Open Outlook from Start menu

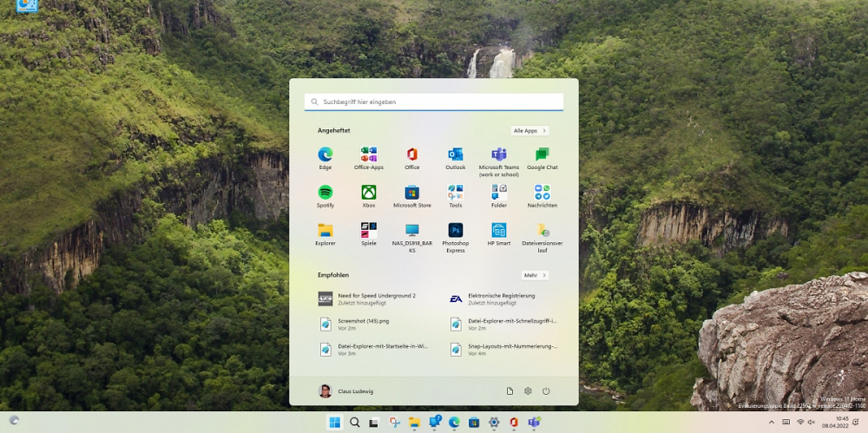(x=456, y=158)
